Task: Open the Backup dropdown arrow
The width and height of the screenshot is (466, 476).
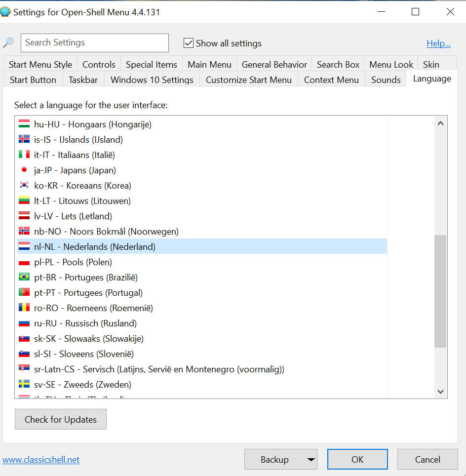Action: click(x=311, y=459)
